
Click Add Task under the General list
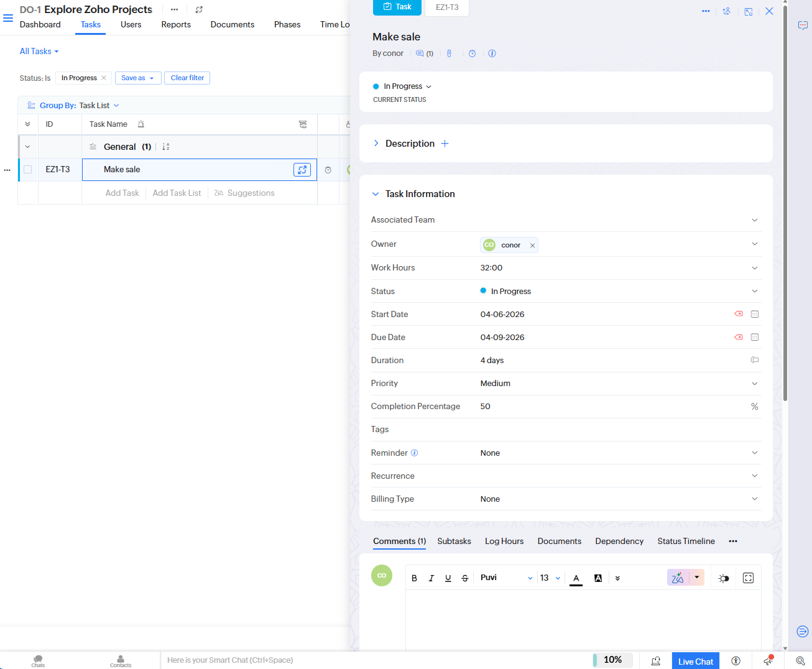click(x=122, y=193)
